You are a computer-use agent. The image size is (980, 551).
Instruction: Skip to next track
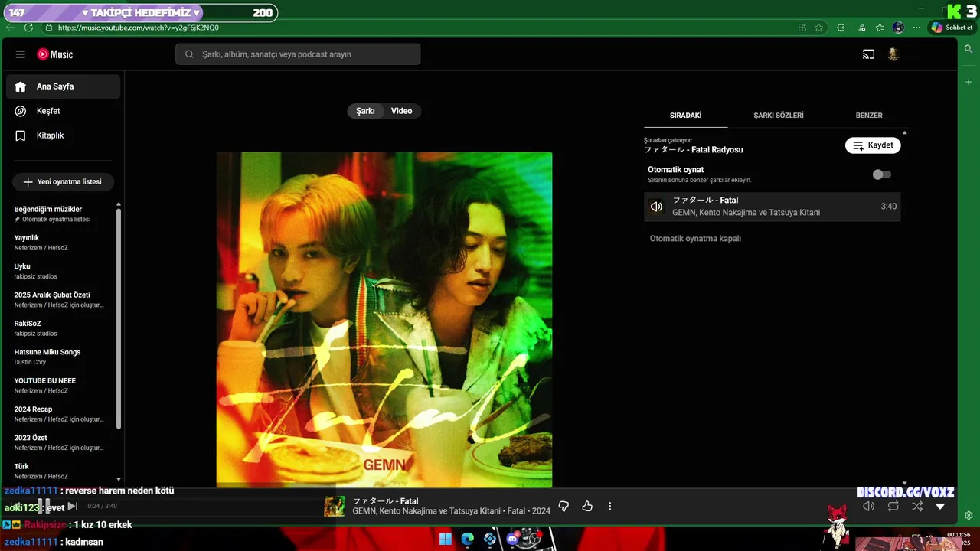[x=72, y=506]
